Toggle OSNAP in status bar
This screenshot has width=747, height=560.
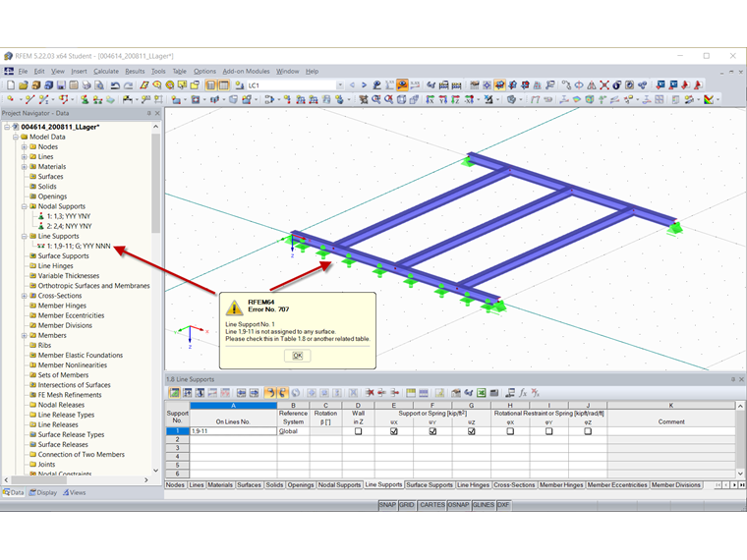coord(458,505)
